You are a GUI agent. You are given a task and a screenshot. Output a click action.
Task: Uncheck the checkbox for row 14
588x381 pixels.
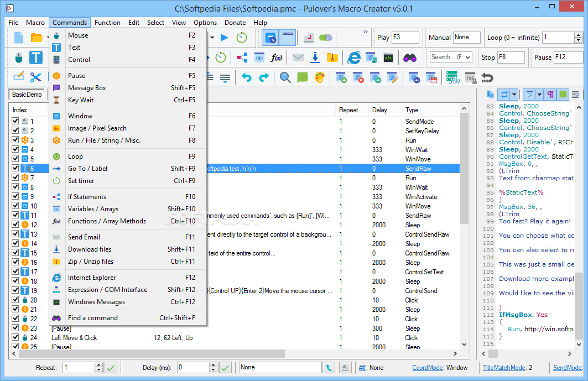coord(15,243)
